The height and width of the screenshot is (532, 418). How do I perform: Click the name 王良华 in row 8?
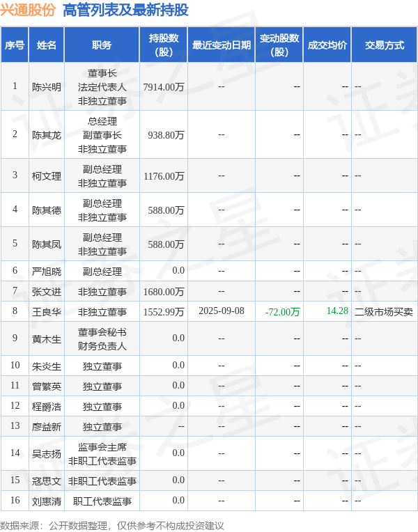click(47, 311)
